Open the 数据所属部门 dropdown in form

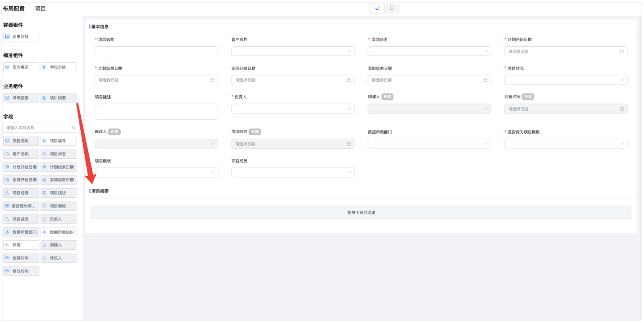tap(429, 143)
